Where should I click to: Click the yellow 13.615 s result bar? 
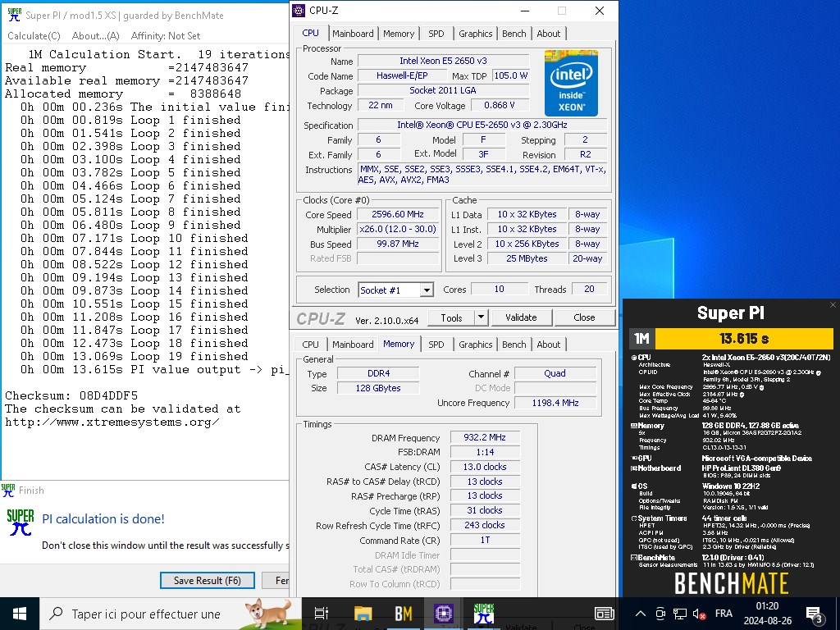point(744,339)
